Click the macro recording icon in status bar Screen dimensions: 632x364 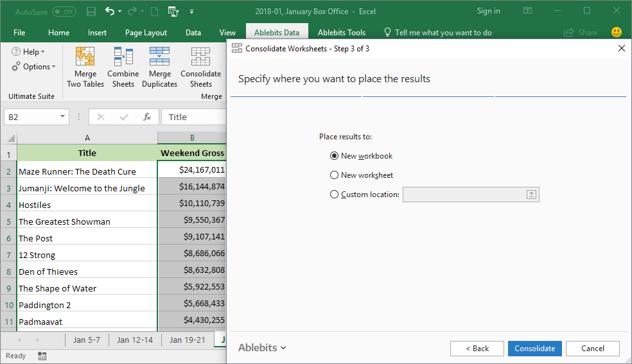click(x=42, y=356)
